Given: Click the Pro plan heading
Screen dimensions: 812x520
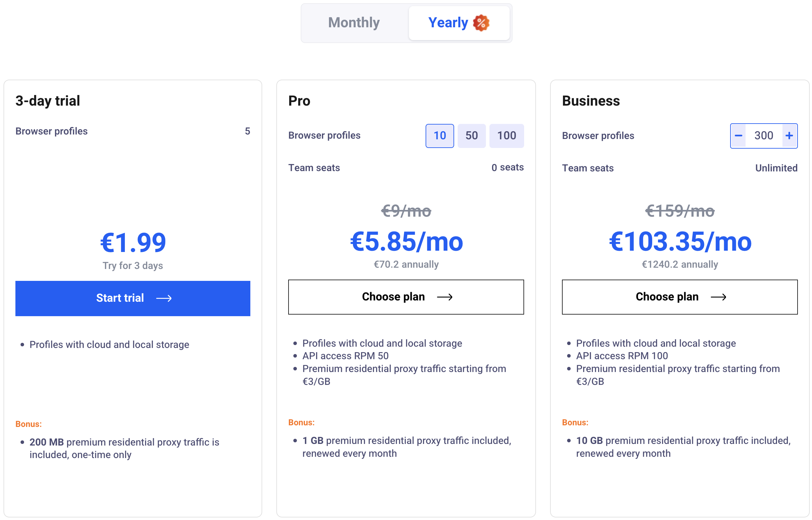Looking at the screenshot, I should click(x=299, y=100).
